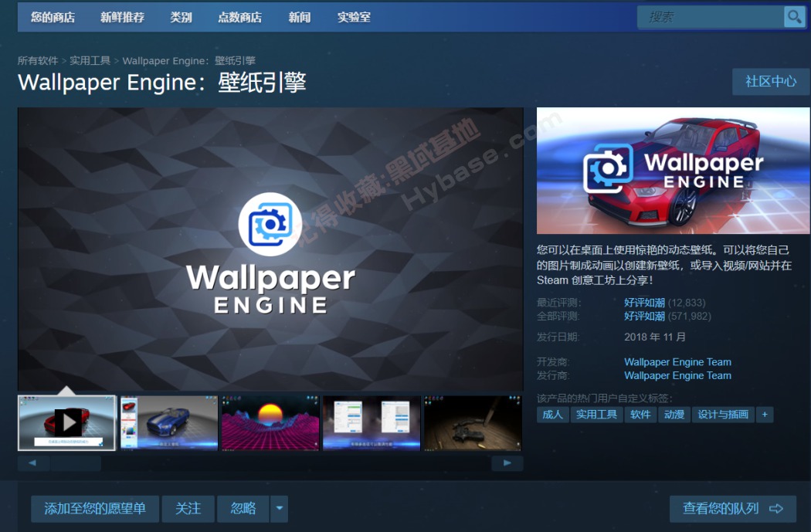Open 新鲜推荐 menu
Viewport: 811px width, 532px height.
click(x=123, y=17)
